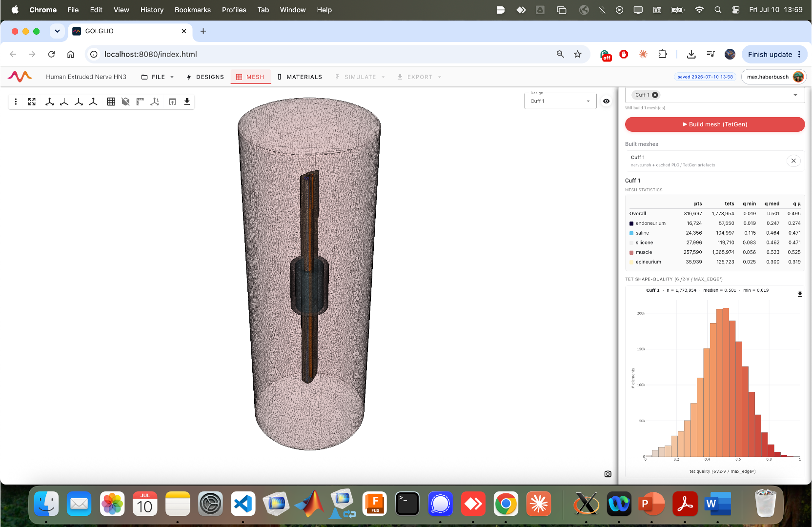Remove the Cuff 1 built mesh
The width and height of the screenshot is (812, 527).
point(793,161)
